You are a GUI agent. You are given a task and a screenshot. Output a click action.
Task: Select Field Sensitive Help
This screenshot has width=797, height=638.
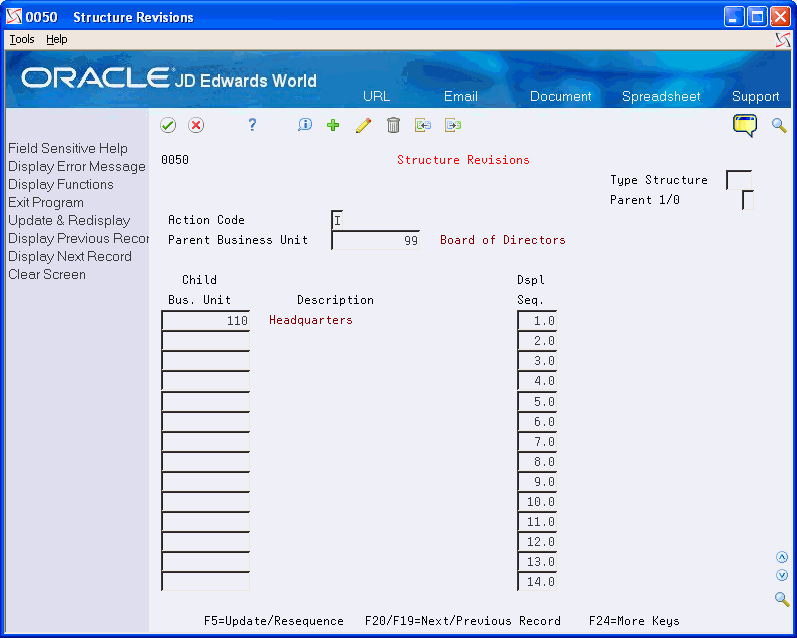click(68, 148)
